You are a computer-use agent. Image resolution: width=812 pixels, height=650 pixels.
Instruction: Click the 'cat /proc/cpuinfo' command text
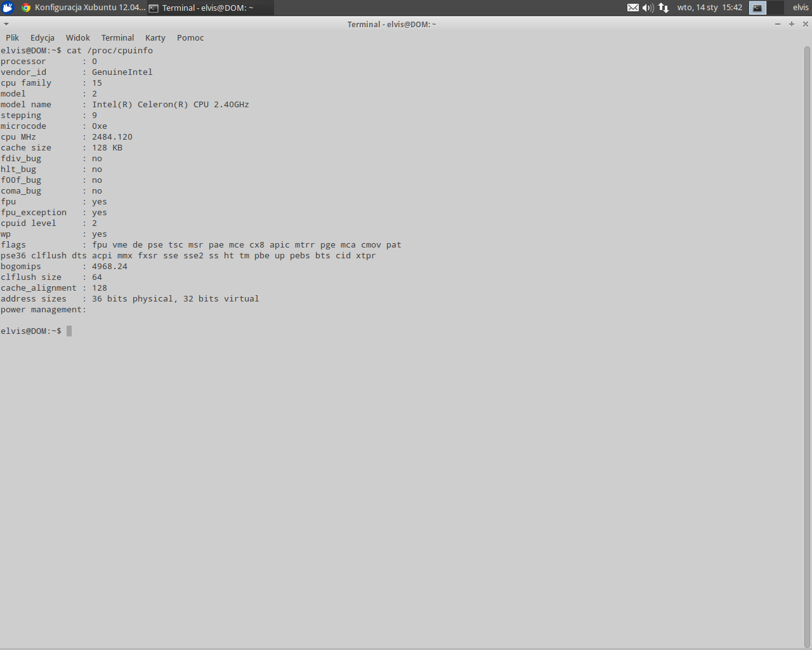pyautogui.click(x=110, y=51)
